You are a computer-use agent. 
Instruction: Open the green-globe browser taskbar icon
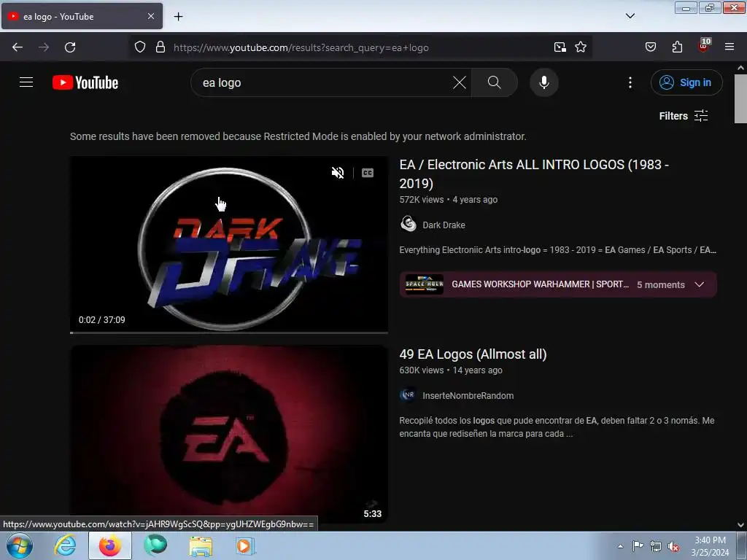pos(155,545)
